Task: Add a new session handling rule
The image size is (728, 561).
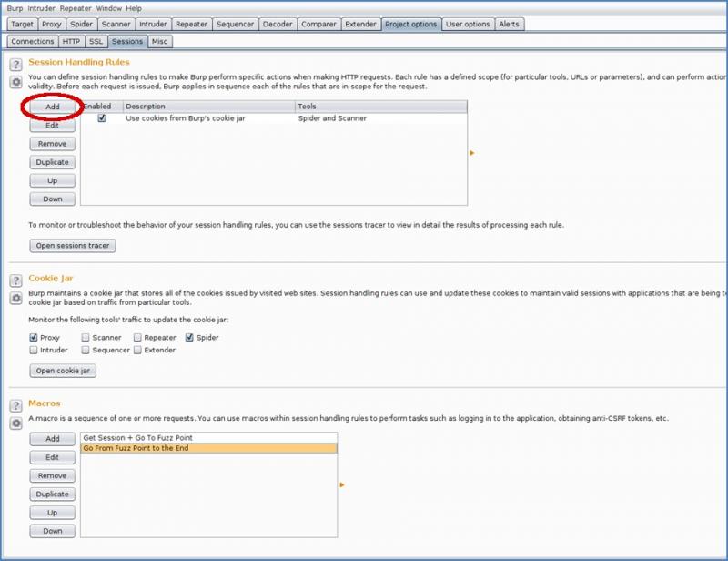Action: (53, 107)
